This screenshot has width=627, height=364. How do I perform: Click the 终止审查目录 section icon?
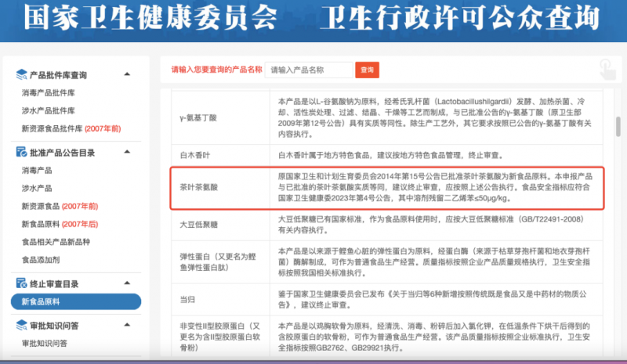click(21, 283)
